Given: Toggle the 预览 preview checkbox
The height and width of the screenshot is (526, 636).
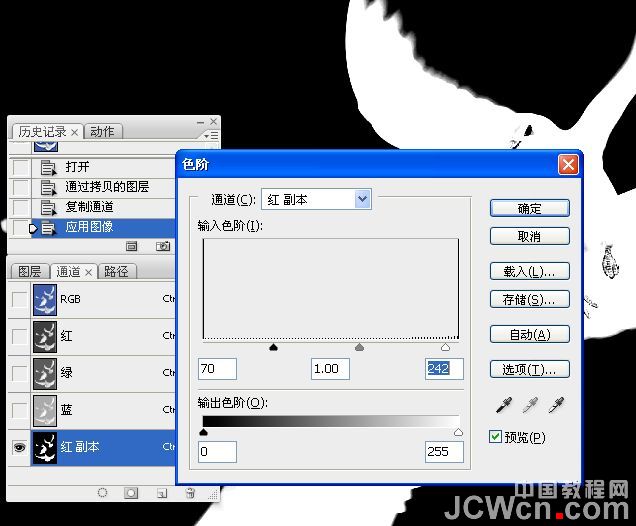Looking at the screenshot, I should pos(495,437).
